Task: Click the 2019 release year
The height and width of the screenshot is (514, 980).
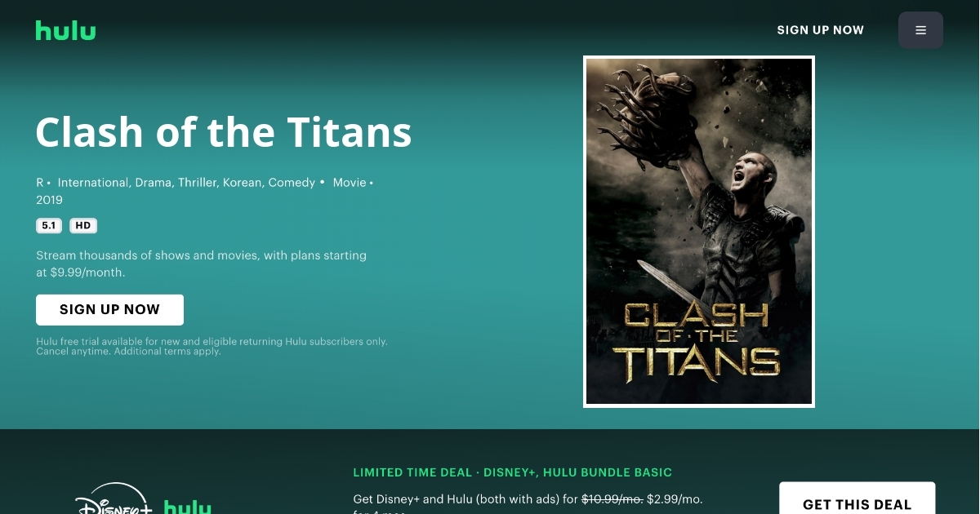Action: [x=49, y=200]
